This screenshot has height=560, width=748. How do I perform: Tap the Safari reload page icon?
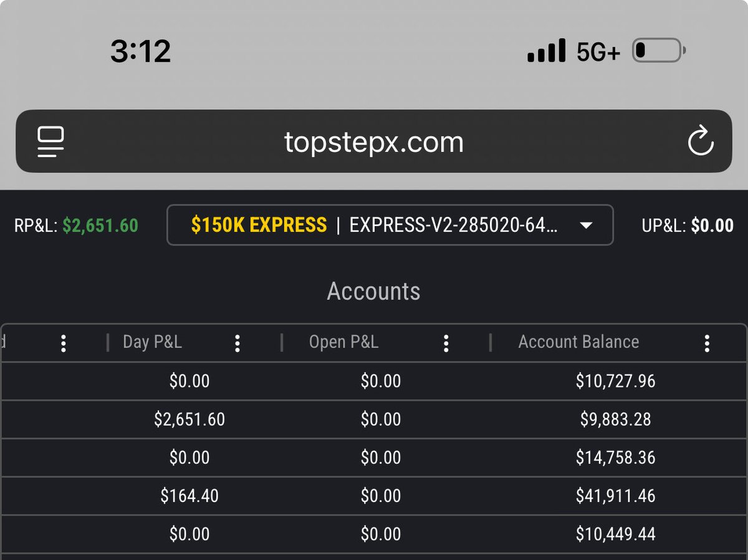point(701,140)
